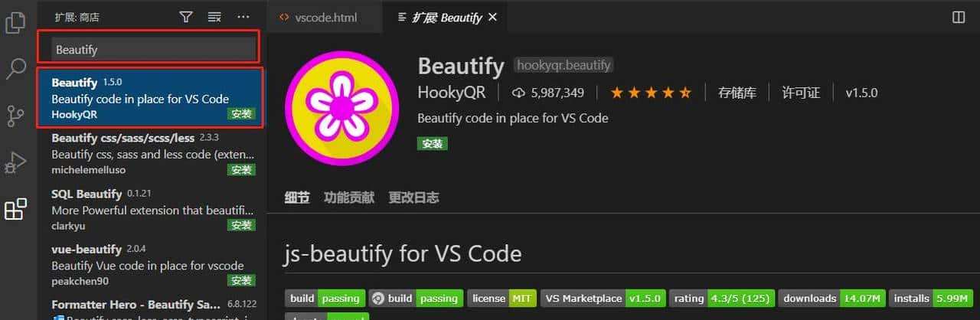This screenshot has height=320, width=980.
Task: Open the Extensions view icon
Action: click(x=15, y=209)
